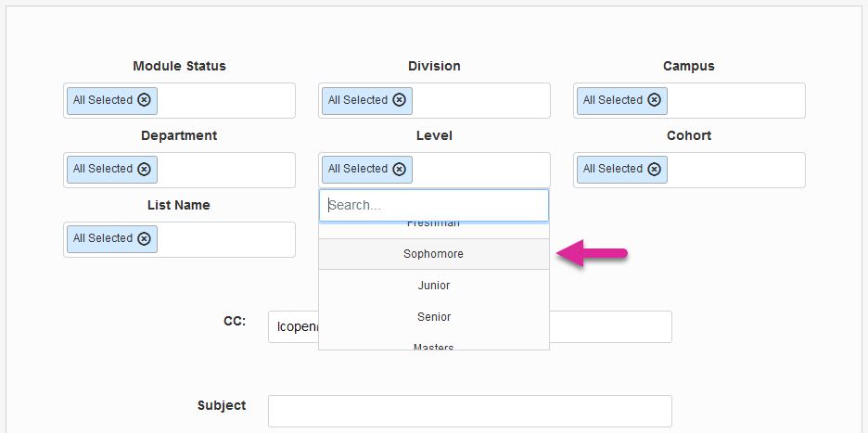The width and height of the screenshot is (868, 433).
Task: Expand the Department multi-select field
Action: (225, 170)
